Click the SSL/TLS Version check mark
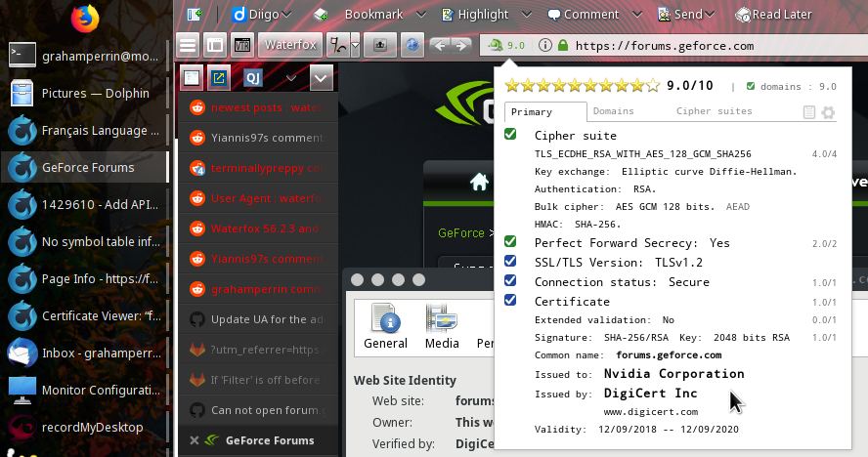This screenshot has height=457, width=868. (x=510, y=261)
